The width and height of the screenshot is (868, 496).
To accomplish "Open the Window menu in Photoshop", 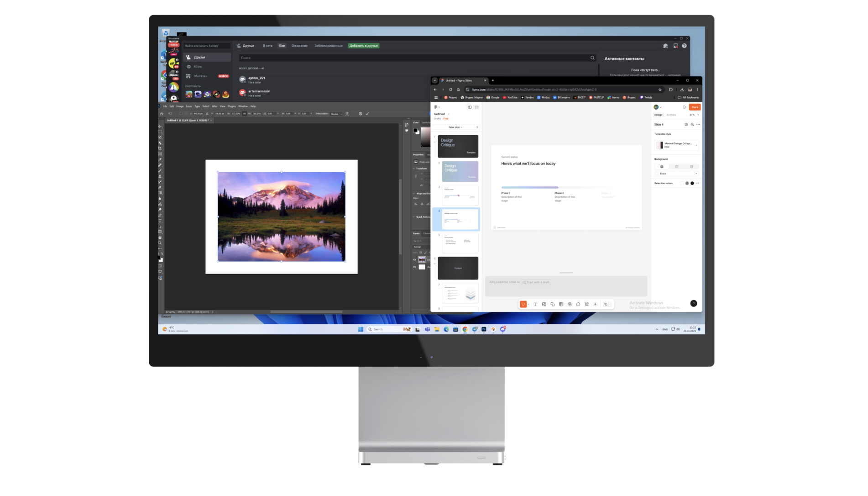I will 243,106.
